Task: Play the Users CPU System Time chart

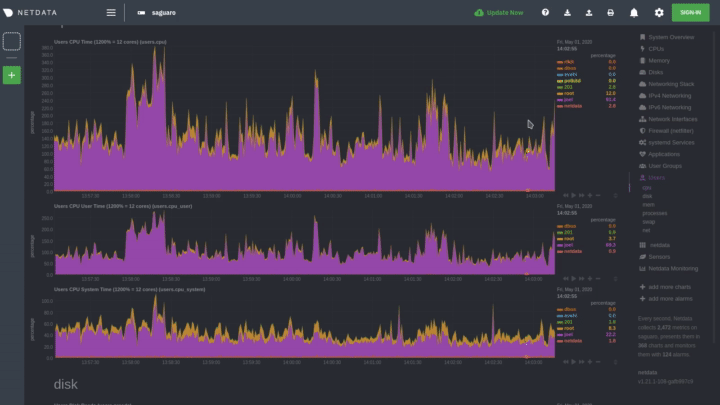Action: (x=574, y=362)
